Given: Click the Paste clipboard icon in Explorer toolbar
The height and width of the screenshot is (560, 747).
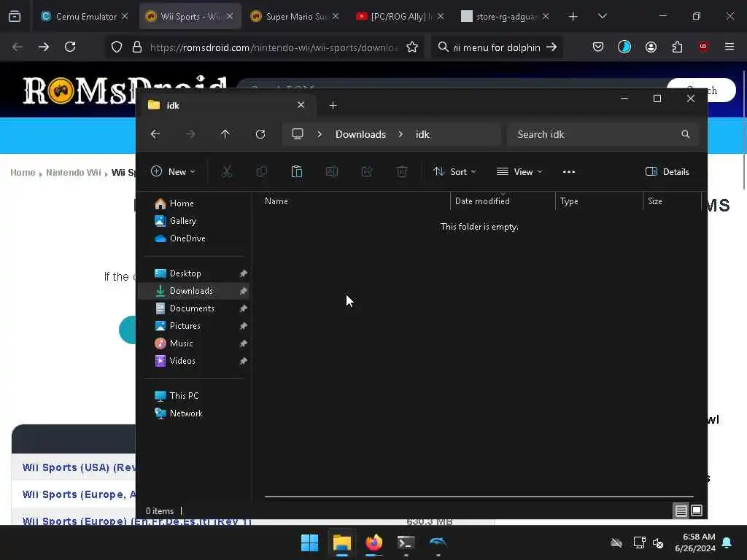Looking at the screenshot, I should (296, 172).
